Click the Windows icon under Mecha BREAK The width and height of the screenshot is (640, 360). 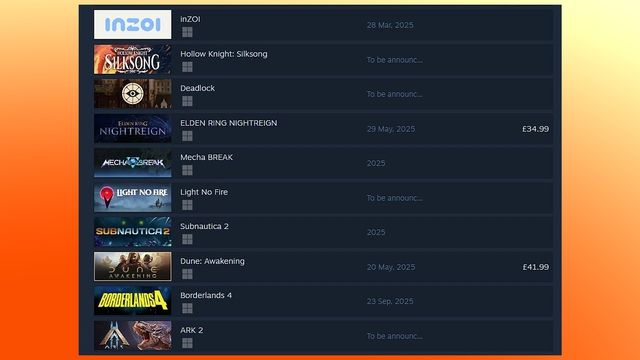point(187,170)
